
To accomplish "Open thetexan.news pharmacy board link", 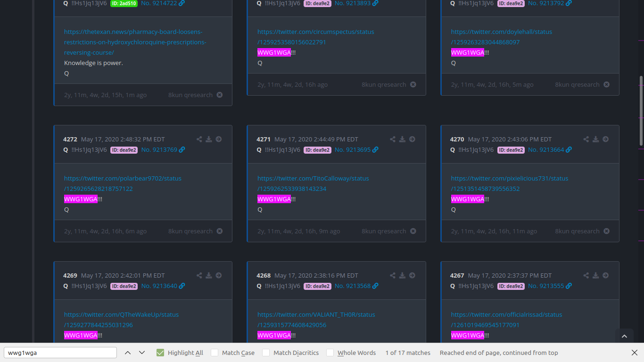I will click(135, 42).
